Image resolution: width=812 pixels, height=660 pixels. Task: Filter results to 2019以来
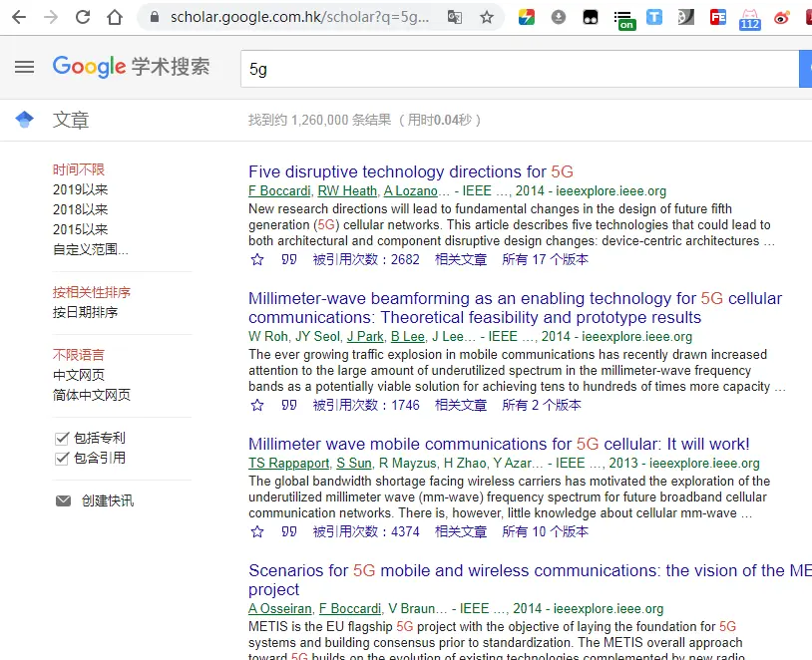click(80, 189)
